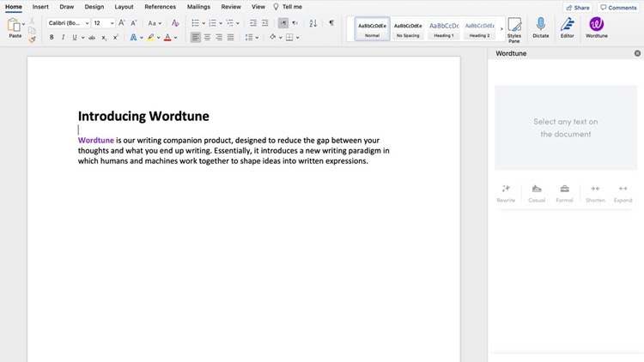This screenshot has height=362, width=644.
Task: Apply red font color
Action: coord(167,38)
